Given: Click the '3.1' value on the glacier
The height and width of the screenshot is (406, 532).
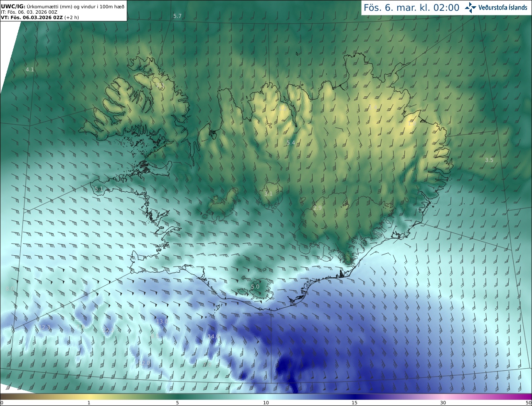Looking at the screenshot, I should (268, 193).
